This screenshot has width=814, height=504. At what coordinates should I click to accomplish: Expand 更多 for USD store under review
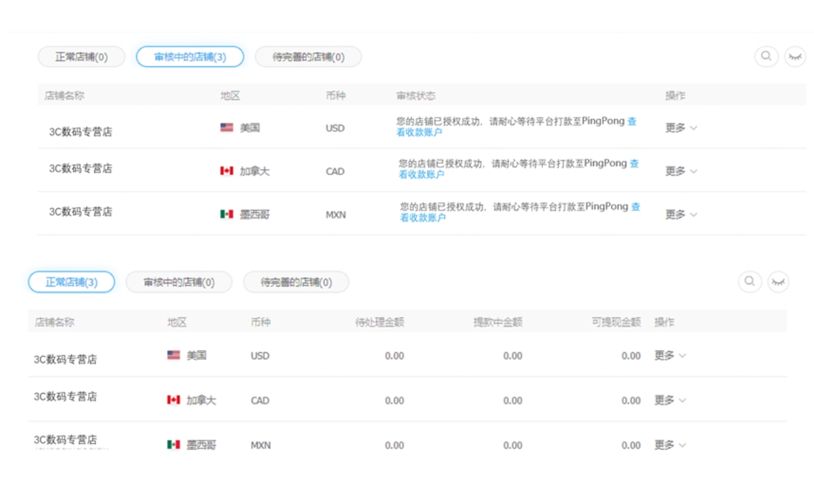click(x=680, y=128)
